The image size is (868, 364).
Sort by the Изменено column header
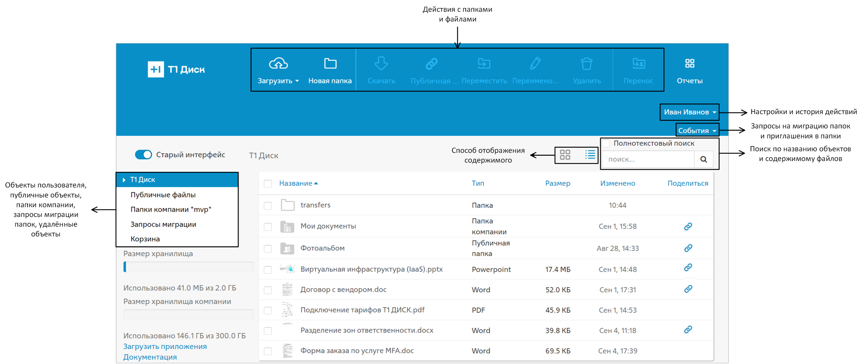coord(618,183)
